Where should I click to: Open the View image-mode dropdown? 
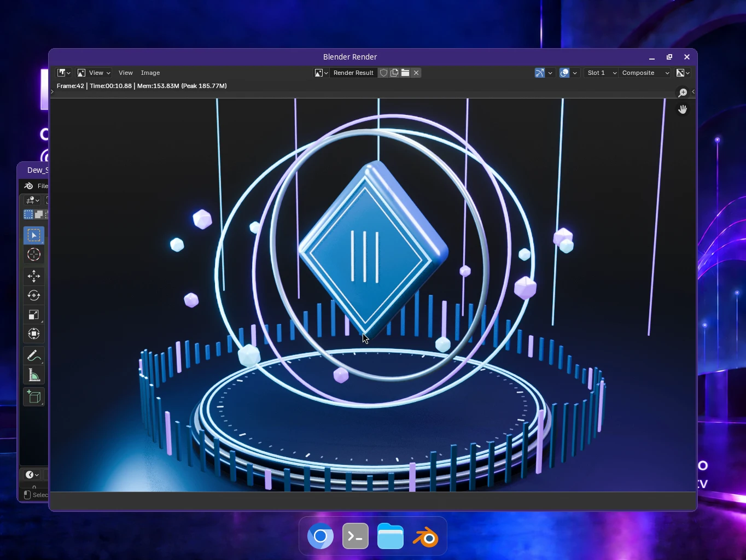click(94, 73)
